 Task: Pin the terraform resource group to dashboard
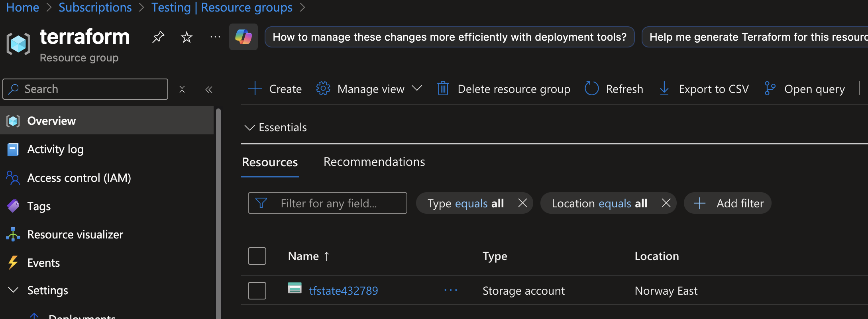pyautogui.click(x=158, y=37)
